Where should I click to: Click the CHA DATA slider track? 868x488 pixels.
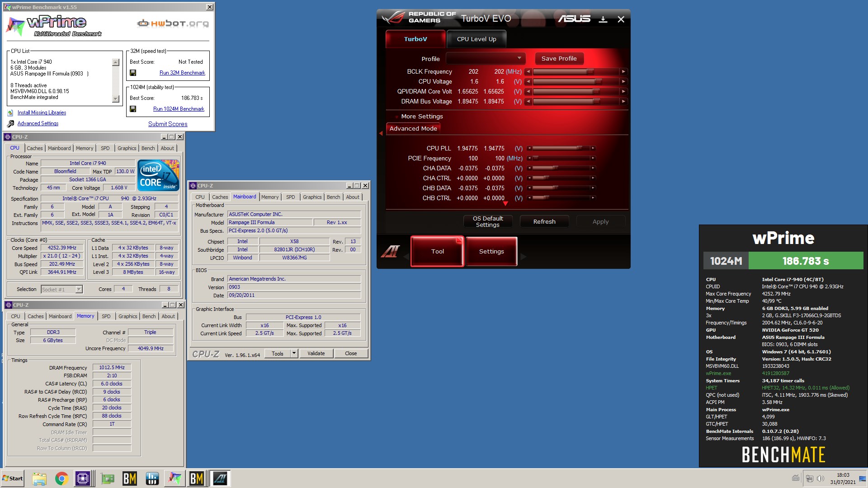pos(561,168)
